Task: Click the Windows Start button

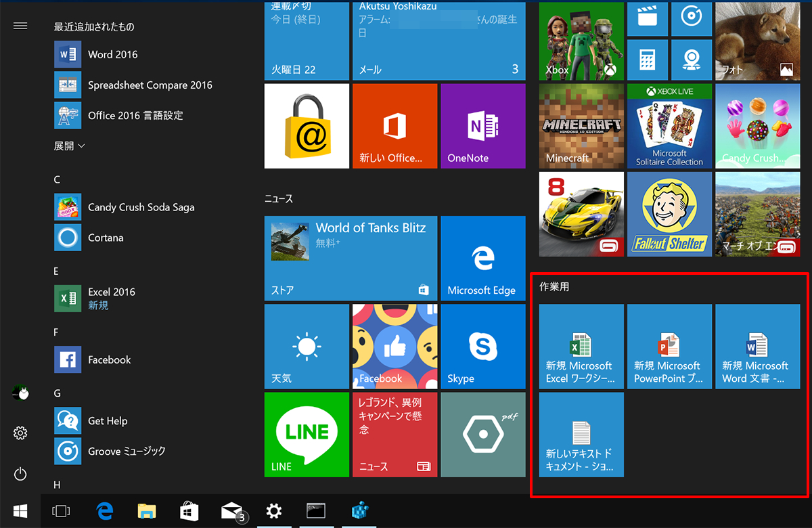Action: (x=20, y=511)
